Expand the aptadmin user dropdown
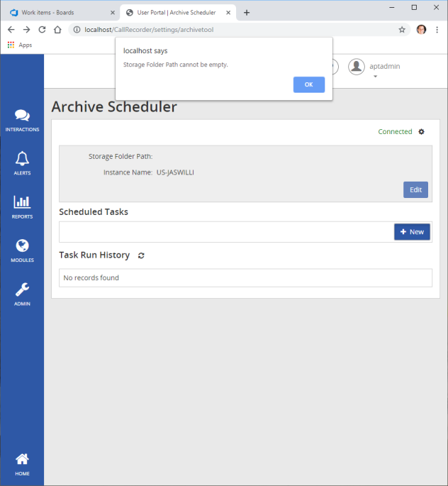This screenshot has height=486, width=448. [x=375, y=76]
